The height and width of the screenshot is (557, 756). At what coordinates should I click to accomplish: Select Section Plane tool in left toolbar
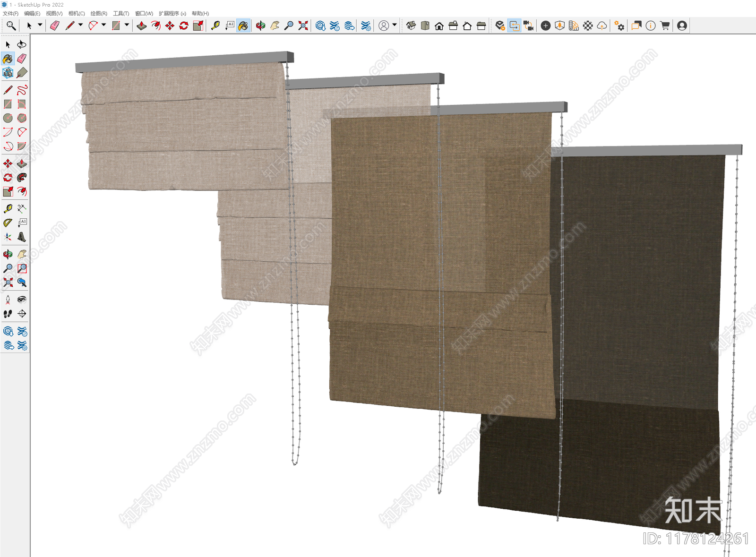tap(22, 314)
